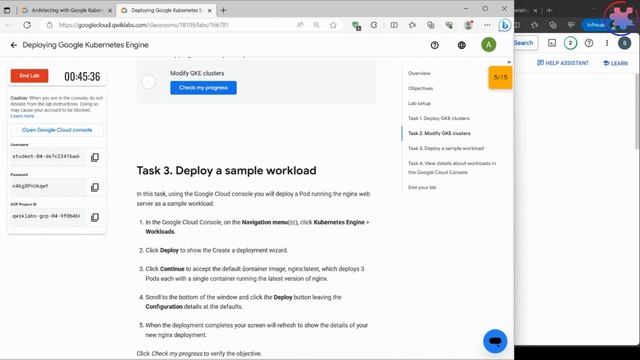Viewport: 640px width, 360px height.
Task: Select the student-04 username value
Action: (x=47, y=157)
